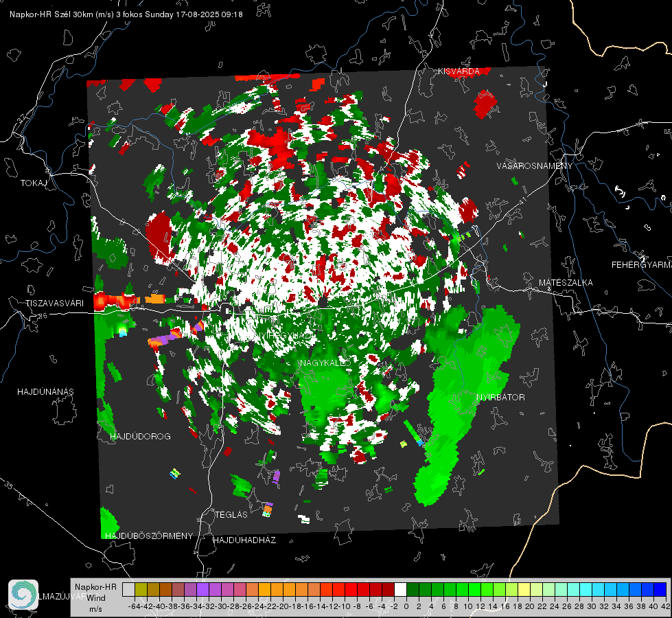Click the HAJDÚHADHÁZ label
The height and width of the screenshot is (618, 672).
(x=244, y=540)
